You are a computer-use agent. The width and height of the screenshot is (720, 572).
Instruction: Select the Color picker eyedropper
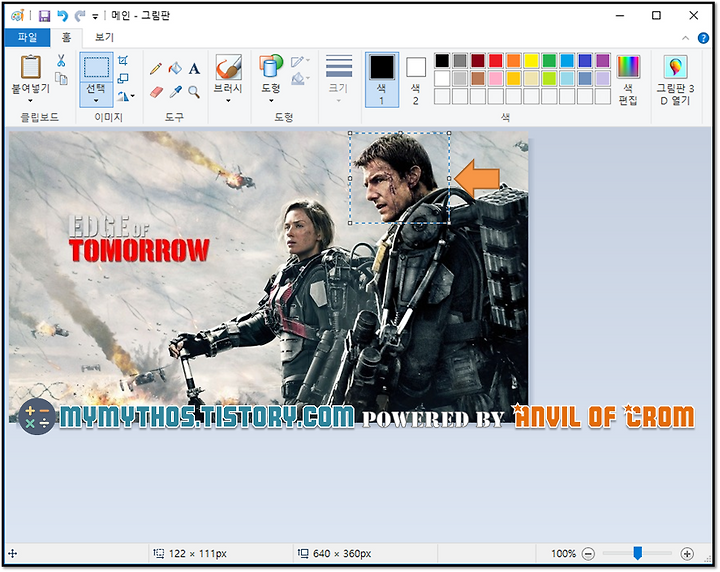[x=175, y=92]
